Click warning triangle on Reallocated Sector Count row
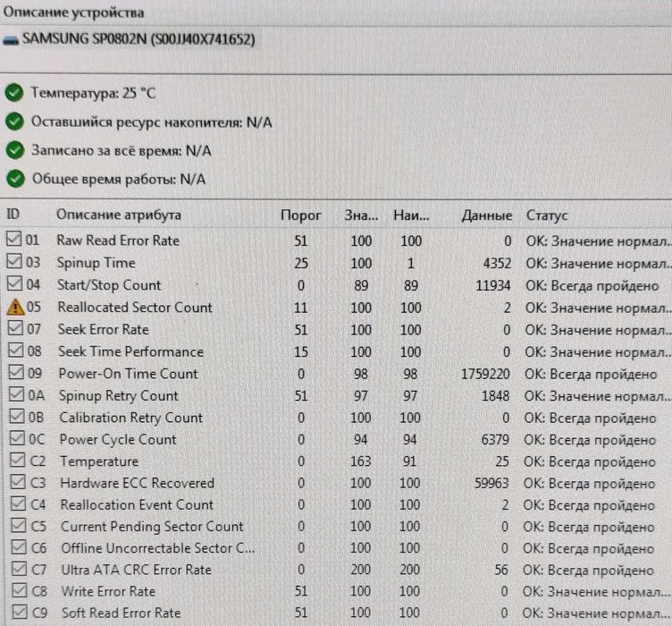The image size is (672, 626). (15, 307)
